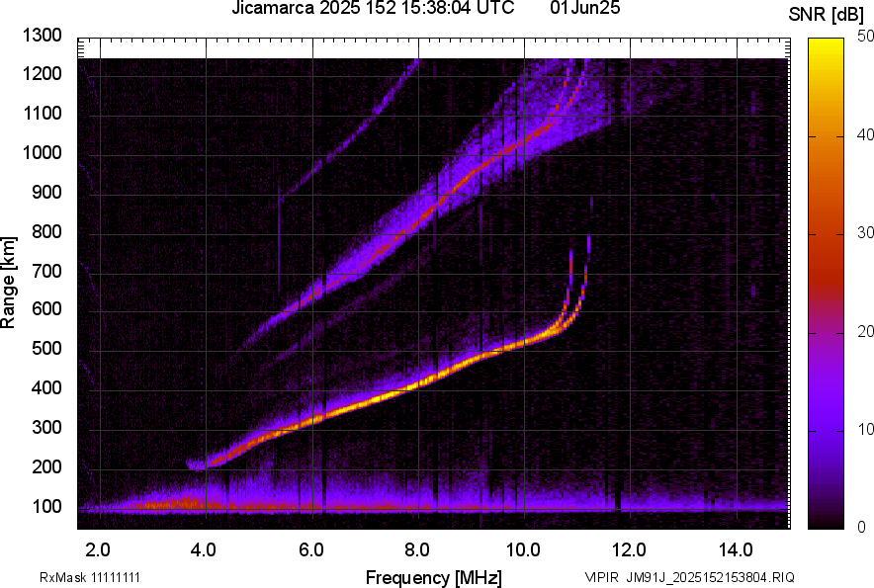Click the 'VIPIR' footer label
The width and height of the screenshot is (874, 588).
point(601,577)
